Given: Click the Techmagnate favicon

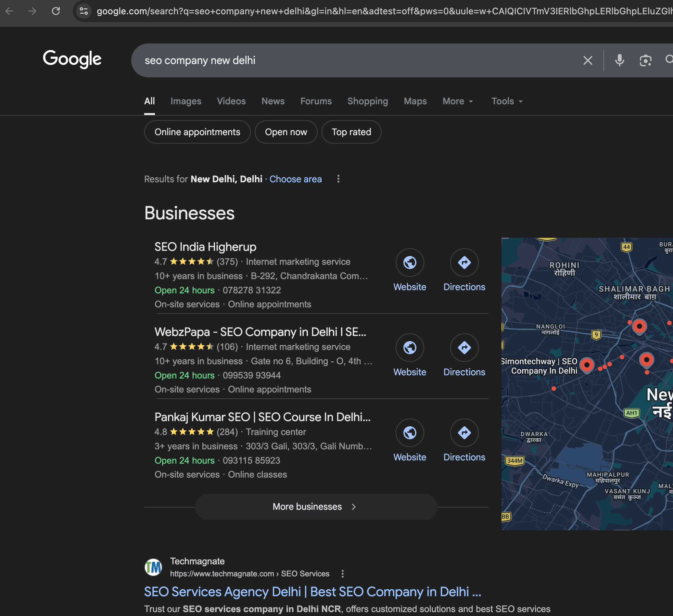Looking at the screenshot, I should point(153,567).
